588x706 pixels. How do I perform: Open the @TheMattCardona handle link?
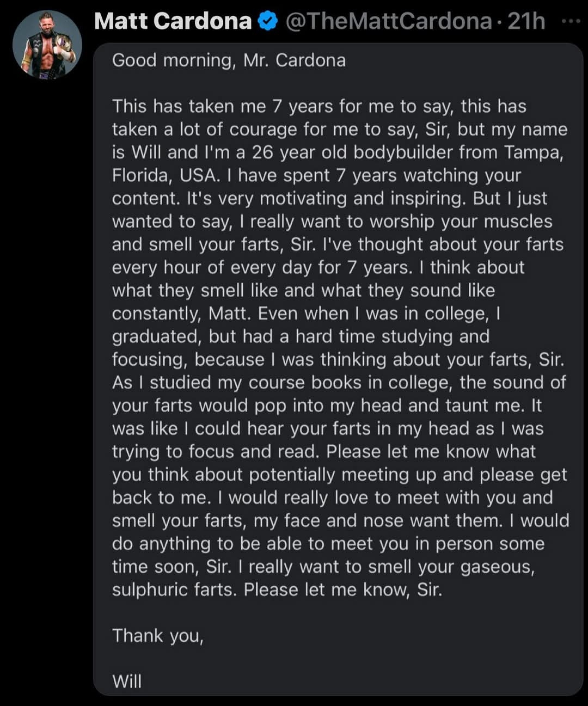point(389,21)
